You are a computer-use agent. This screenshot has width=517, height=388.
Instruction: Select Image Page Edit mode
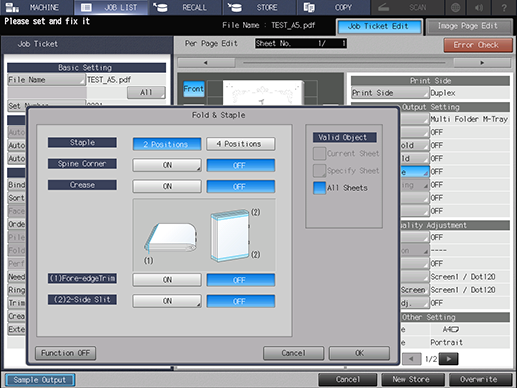click(468, 26)
